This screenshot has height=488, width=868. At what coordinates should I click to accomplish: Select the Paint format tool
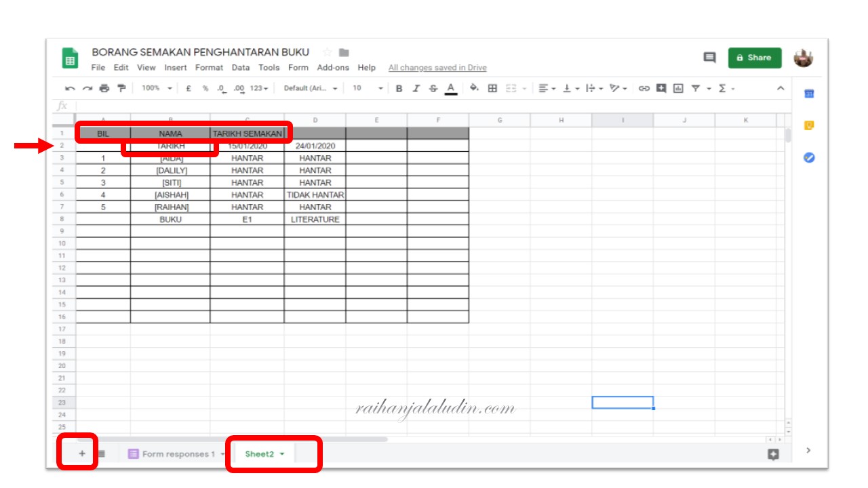[121, 88]
